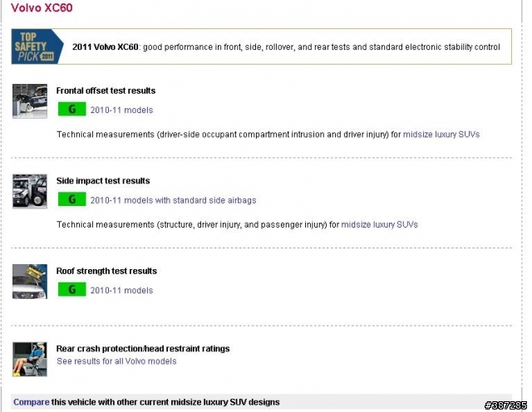The height and width of the screenshot is (412, 532).
Task: Click the Roof strength test results heading
Action: [106, 272]
